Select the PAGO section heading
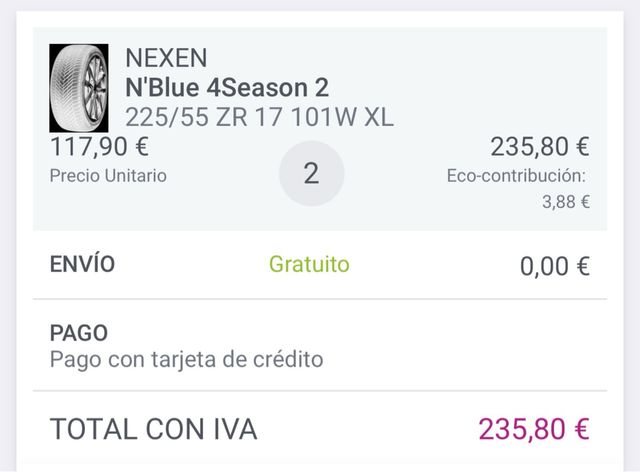Viewport: 640px width, 472px height. (79, 333)
